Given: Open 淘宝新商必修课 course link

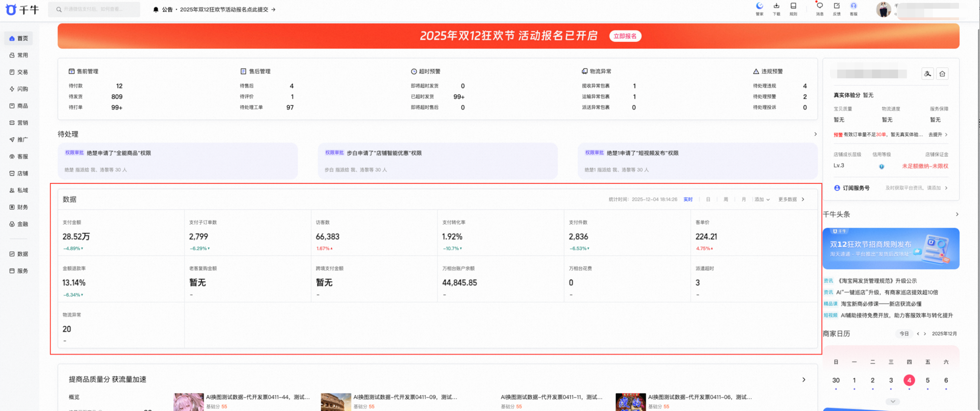Looking at the screenshot, I should click(881, 304).
